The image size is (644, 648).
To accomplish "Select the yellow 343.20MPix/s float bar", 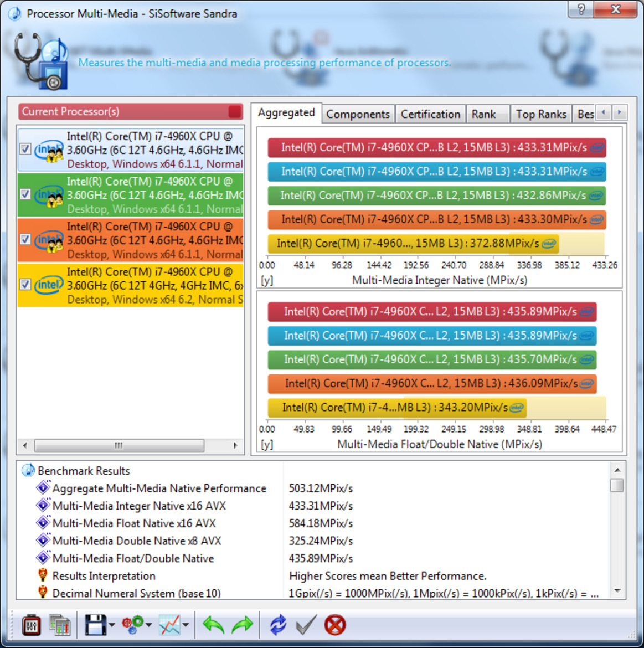I will [398, 408].
